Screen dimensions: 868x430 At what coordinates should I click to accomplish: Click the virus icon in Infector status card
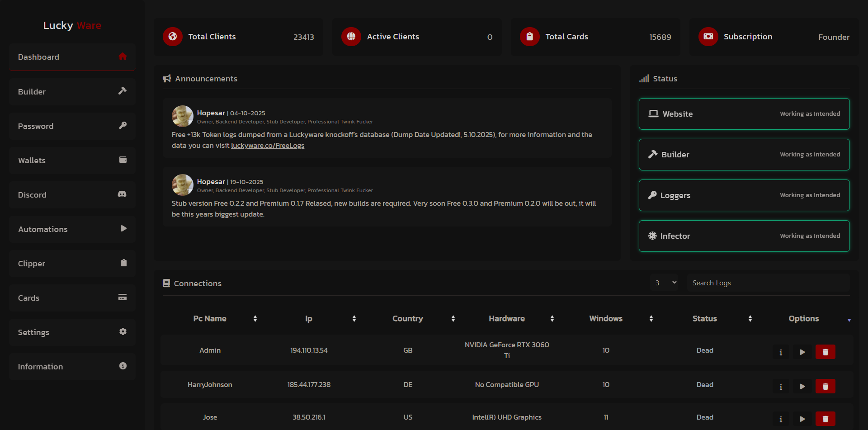pos(652,236)
